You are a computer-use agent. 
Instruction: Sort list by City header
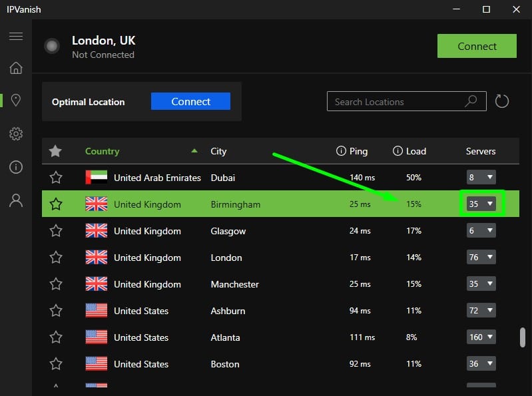click(218, 151)
